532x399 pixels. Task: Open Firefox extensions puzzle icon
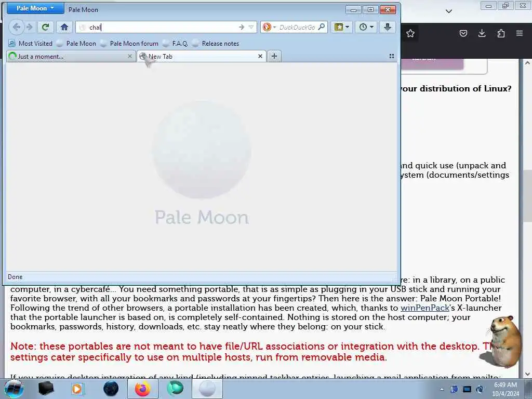501,33
